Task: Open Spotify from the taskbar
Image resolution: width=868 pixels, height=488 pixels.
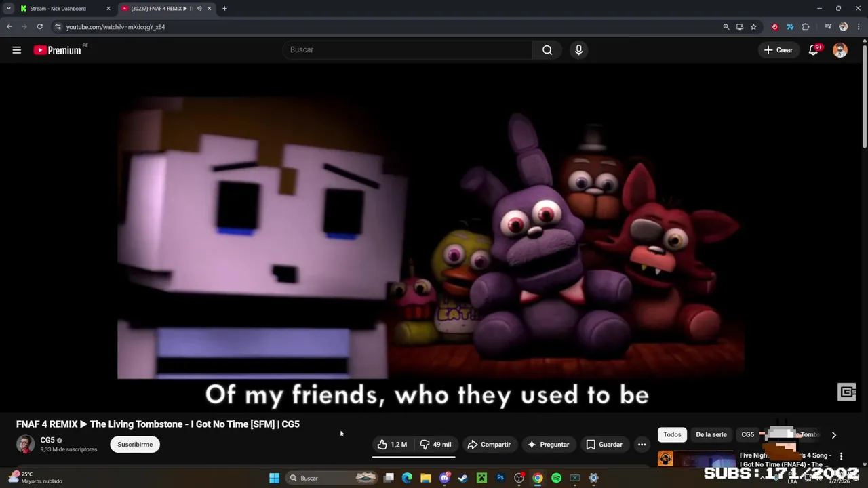Action: point(556,478)
